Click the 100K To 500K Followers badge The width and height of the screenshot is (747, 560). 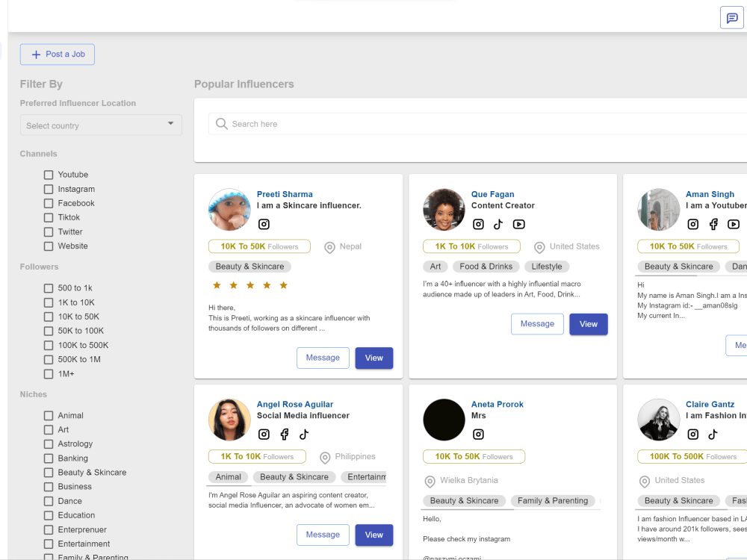pos(692,457)
